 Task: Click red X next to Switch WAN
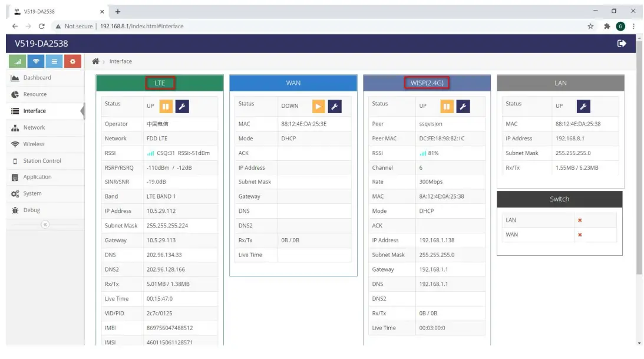coord(580,235)
